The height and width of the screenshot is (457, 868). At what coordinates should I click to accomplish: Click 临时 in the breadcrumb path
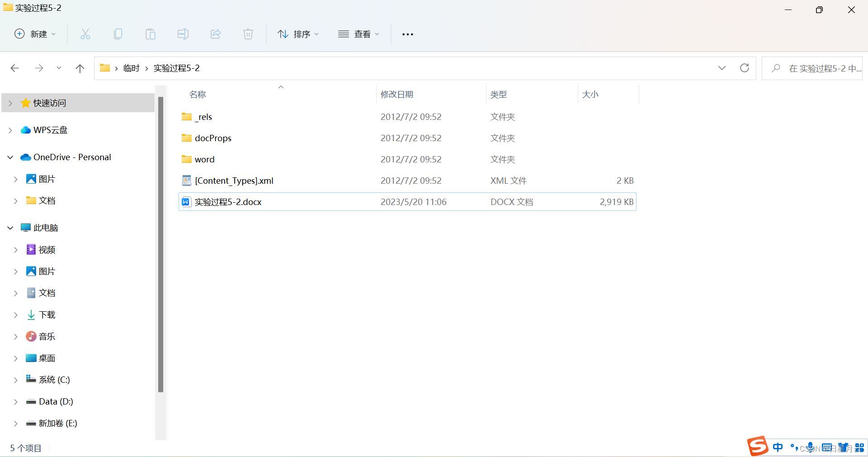(132, 68)
